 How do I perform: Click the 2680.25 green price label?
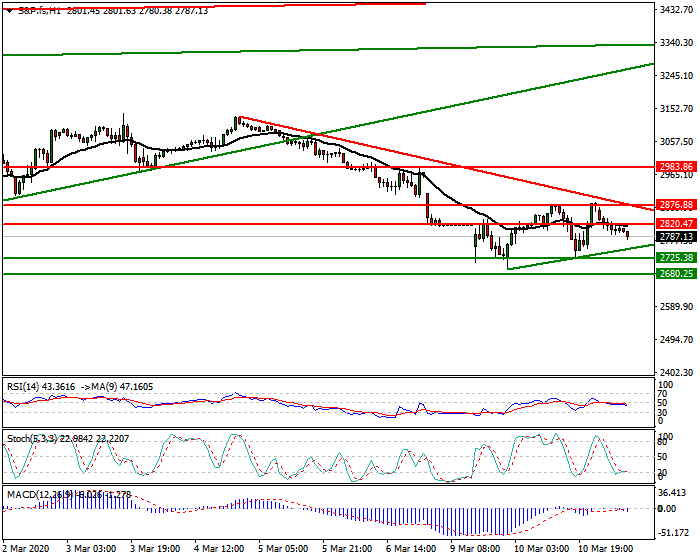click(x=676, y=274)
